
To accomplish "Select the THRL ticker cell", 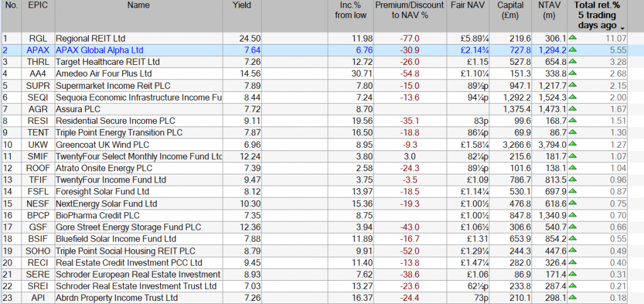I will (37, 62).
